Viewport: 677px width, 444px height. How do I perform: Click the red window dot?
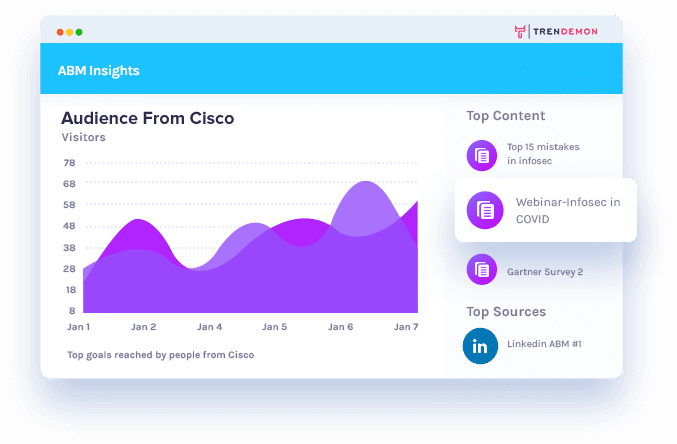60,32
